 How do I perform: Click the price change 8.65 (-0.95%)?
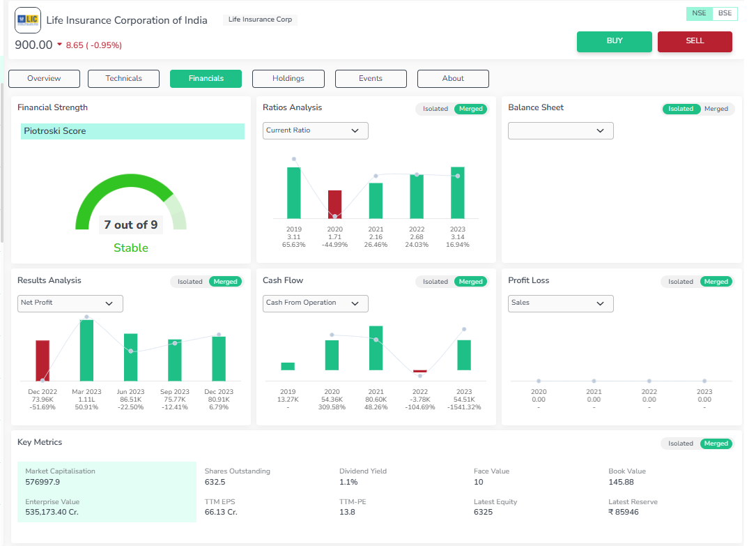pyautogui.click(x=94, y=45)
